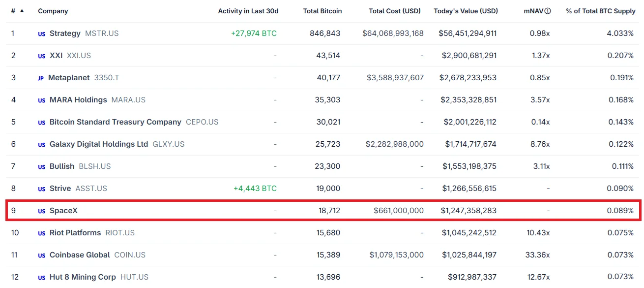Click the US flag icon beside SpaceX
This screenshot has height=288, width=644.
click(42, 211)
